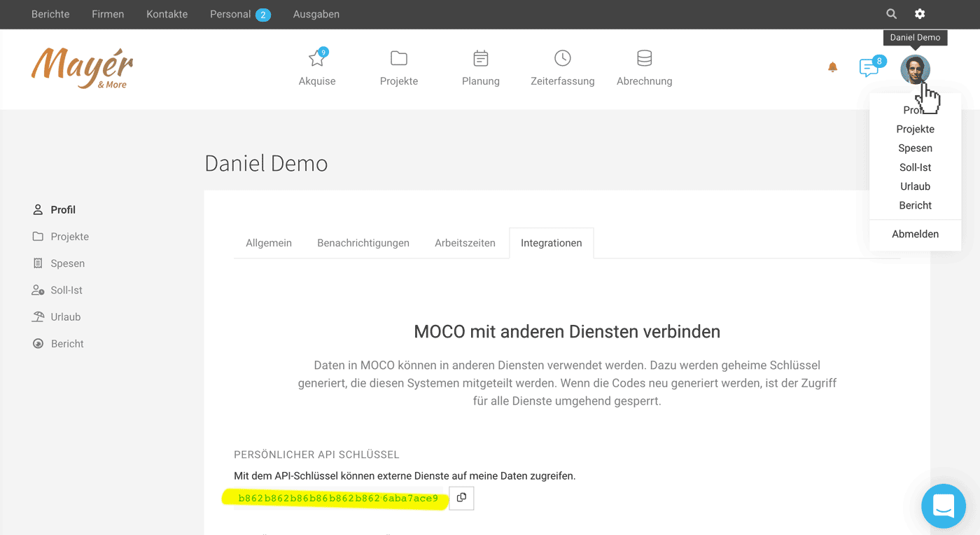Click the search magnifier icon
The height and width of the screenshot is (535, 980).
pos(891,14)
